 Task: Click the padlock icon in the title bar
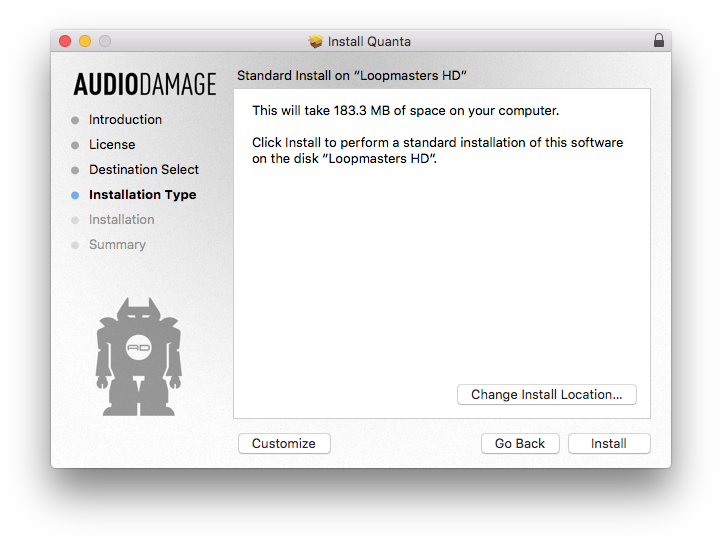click(x=658, y=41)
